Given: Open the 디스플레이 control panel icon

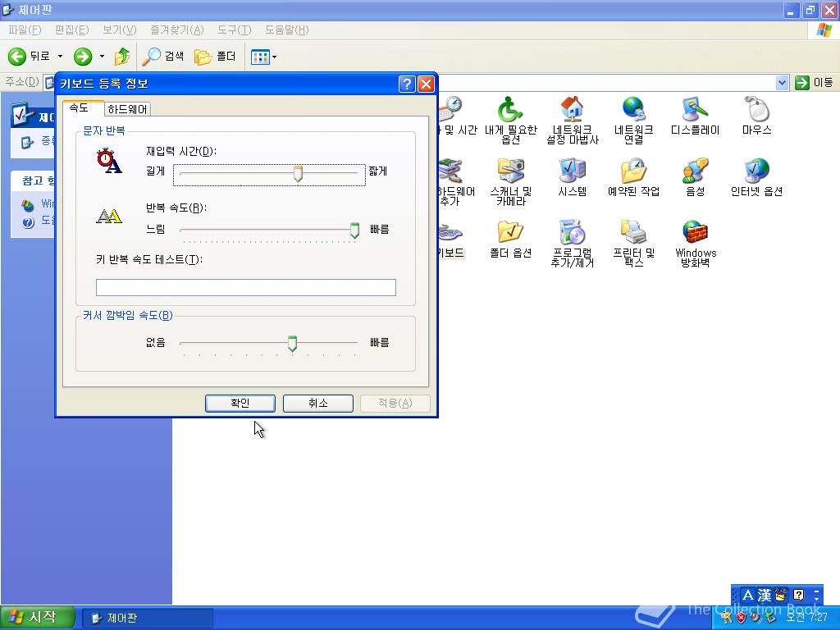Looking at the screenshot, I should (x=695, y=115).
